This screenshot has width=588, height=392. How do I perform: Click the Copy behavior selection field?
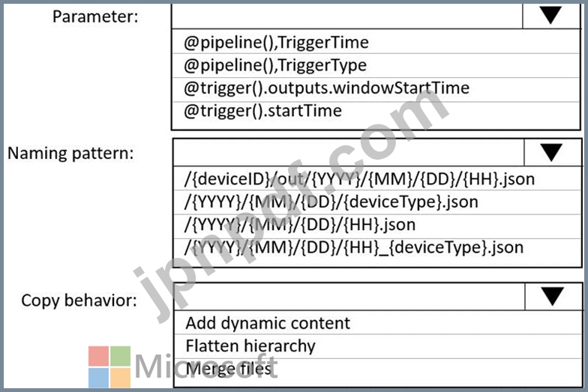pyautogui.click(x=349, y=297)
